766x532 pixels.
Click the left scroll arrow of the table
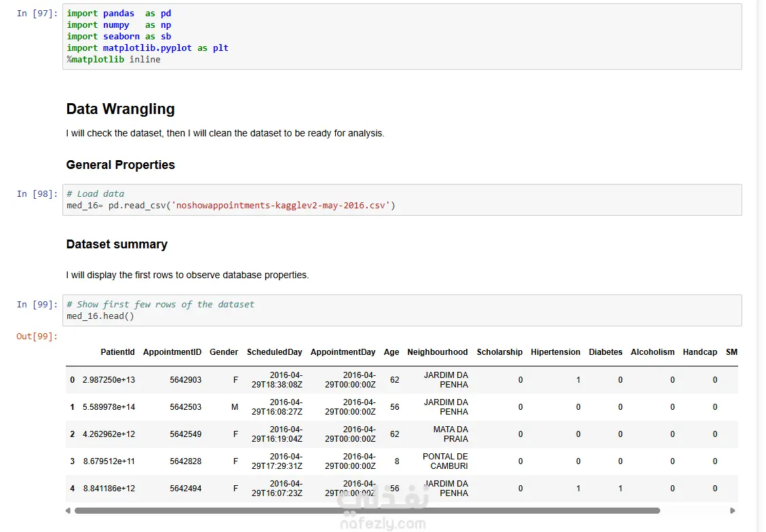69,510
